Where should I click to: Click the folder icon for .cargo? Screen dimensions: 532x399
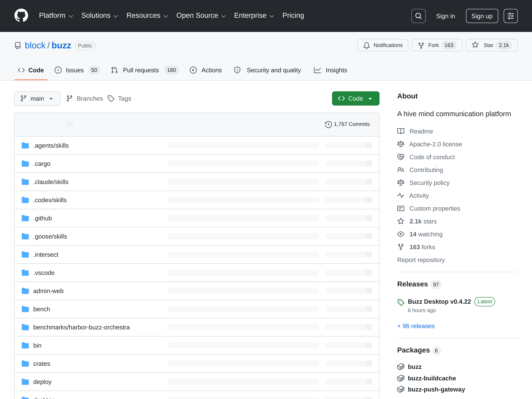25,164
